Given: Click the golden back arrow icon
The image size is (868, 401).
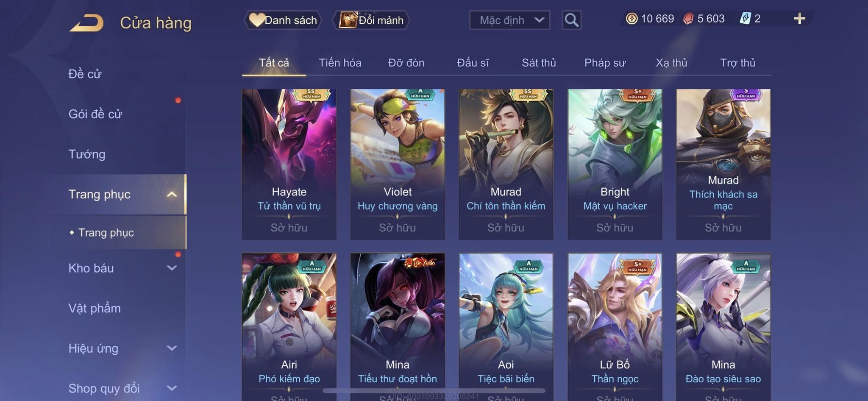Looking at the screenshot, I should pos(87,23).
